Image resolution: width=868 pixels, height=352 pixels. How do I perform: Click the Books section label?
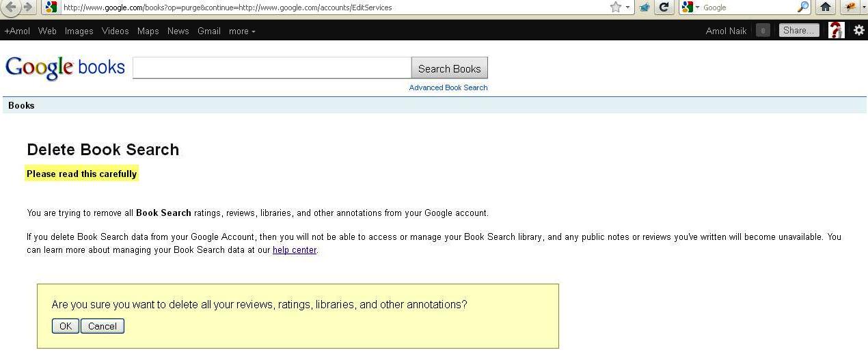21,105
